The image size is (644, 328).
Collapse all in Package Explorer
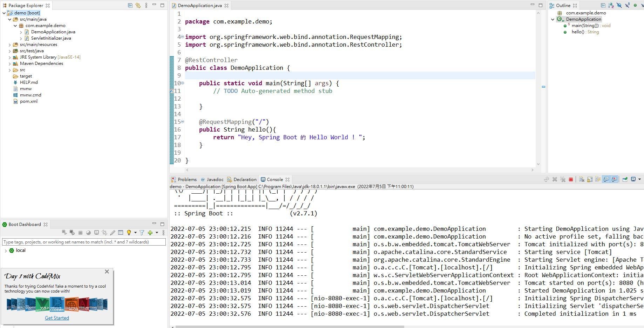coord(130,6)
